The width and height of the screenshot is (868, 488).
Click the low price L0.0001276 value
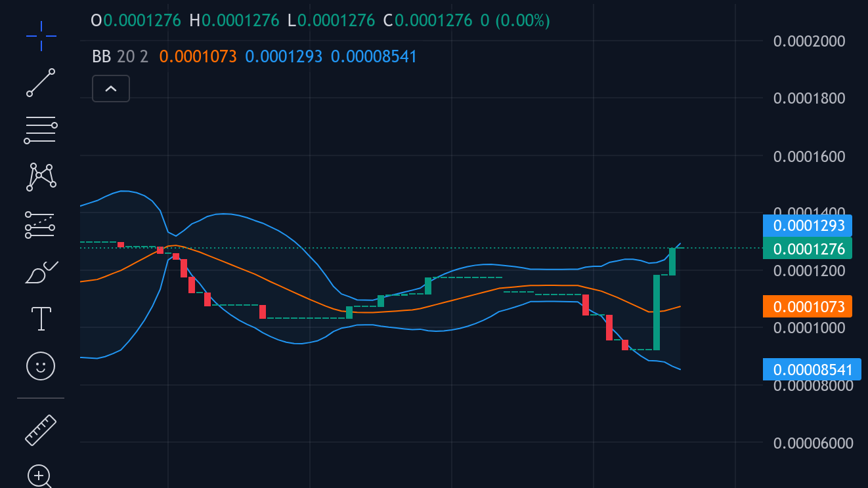click(x=331, y=20)
